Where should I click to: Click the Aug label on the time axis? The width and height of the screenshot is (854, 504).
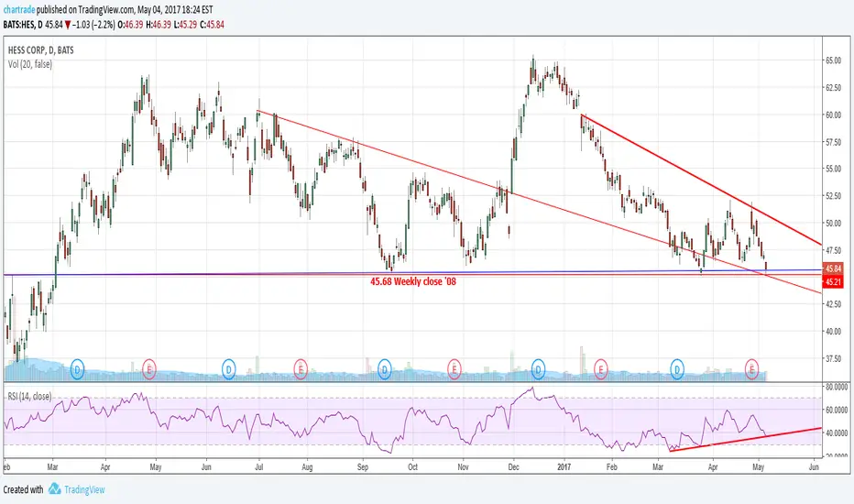click(x=307, y=467)
